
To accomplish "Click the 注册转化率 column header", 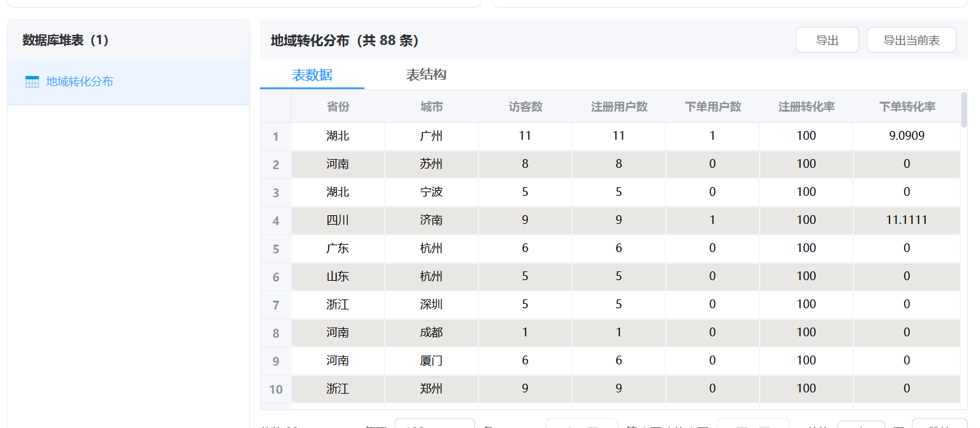I will click(x=806, y=107).
